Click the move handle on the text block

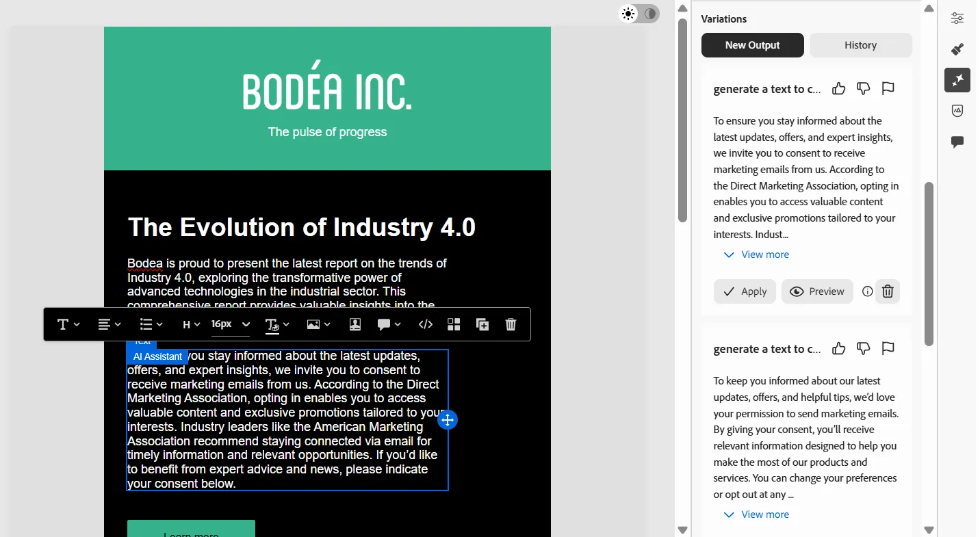coord(448,420)
